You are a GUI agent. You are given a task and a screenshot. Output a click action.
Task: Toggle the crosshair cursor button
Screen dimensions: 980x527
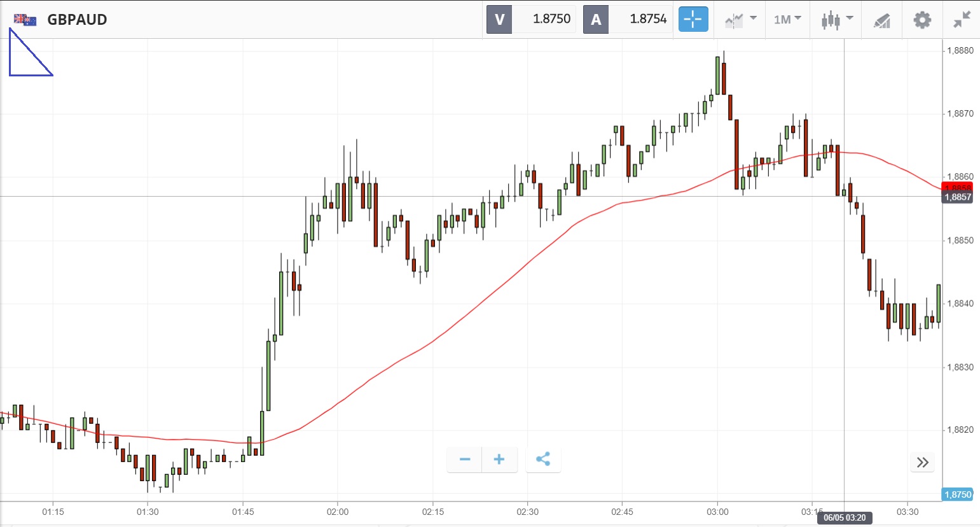pyautogui.click(x=693, y=19)
